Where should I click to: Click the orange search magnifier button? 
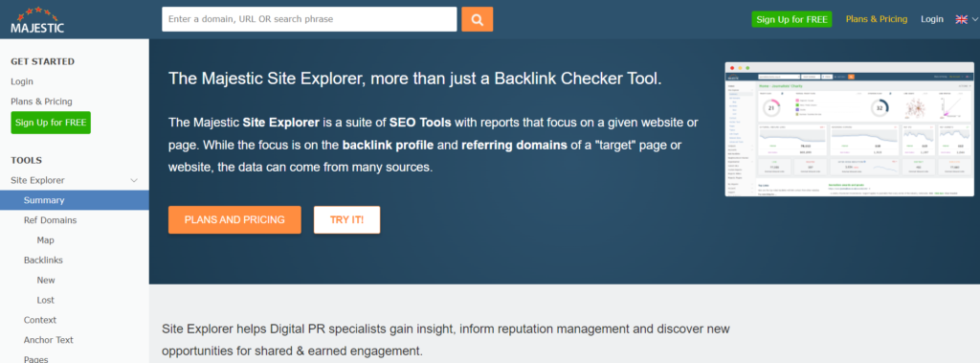478,19
